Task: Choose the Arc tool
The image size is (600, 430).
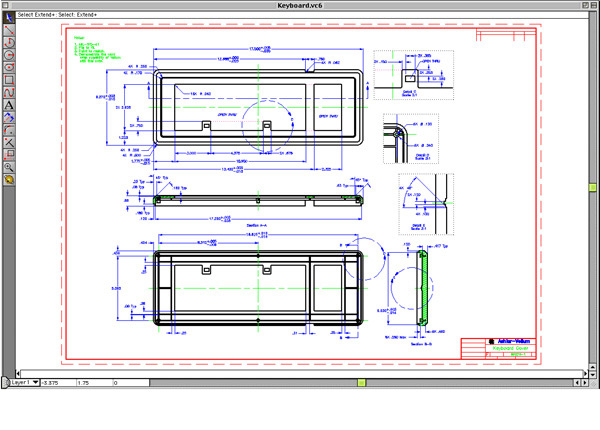Action: [8, 43]
